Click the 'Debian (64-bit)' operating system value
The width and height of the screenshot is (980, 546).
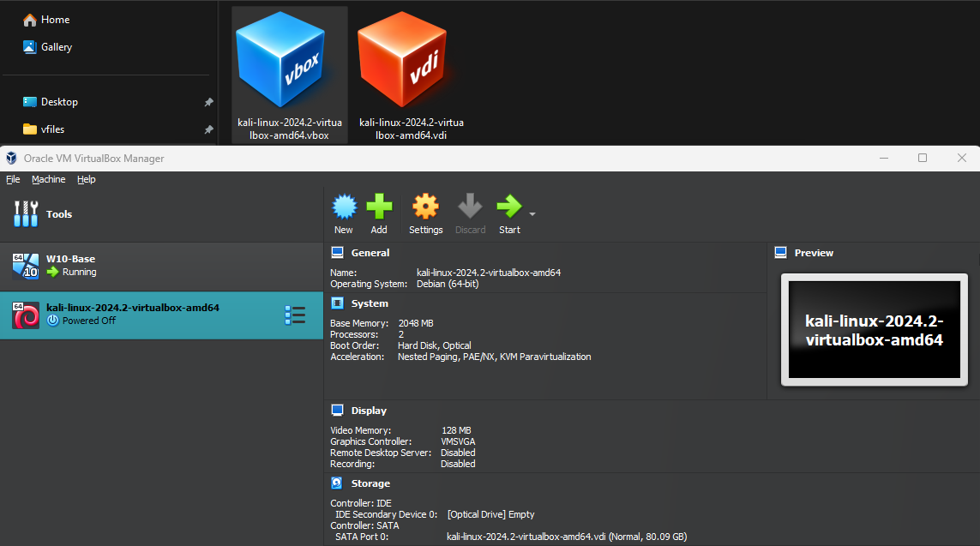[448, 284]
